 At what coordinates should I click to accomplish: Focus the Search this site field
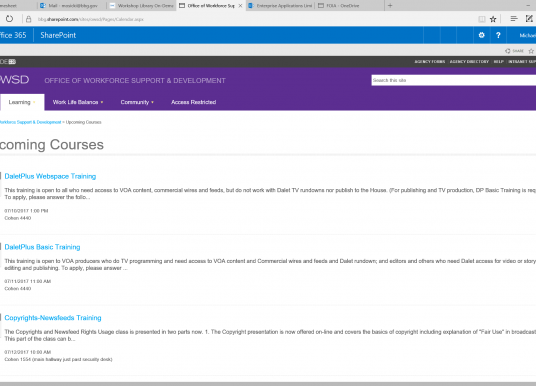click(454, 80)
